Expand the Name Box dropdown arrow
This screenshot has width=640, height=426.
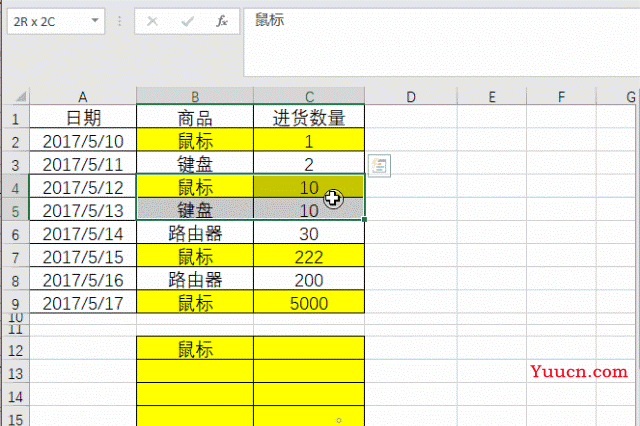pyautogui.click(x=95, y=20)
